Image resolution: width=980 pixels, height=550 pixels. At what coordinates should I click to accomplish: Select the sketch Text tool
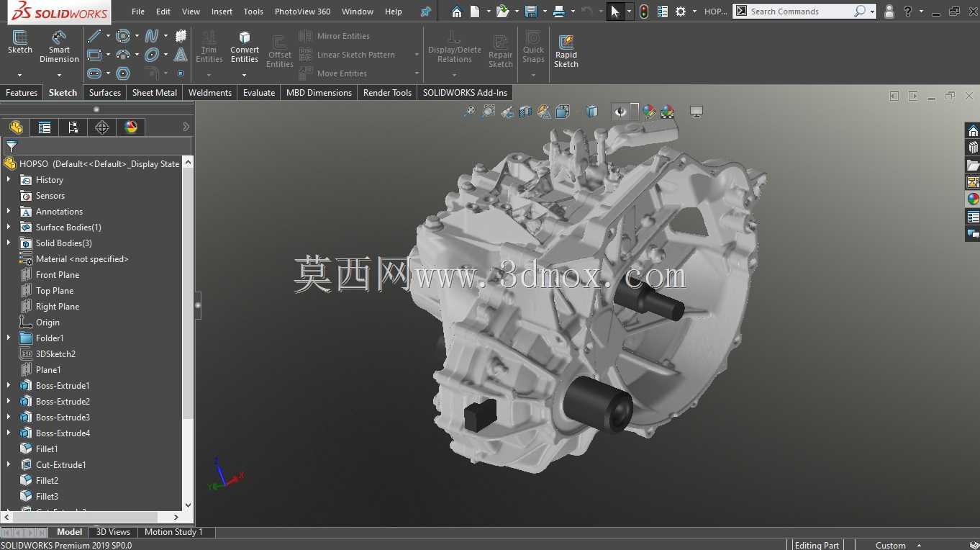click(181, 55)
